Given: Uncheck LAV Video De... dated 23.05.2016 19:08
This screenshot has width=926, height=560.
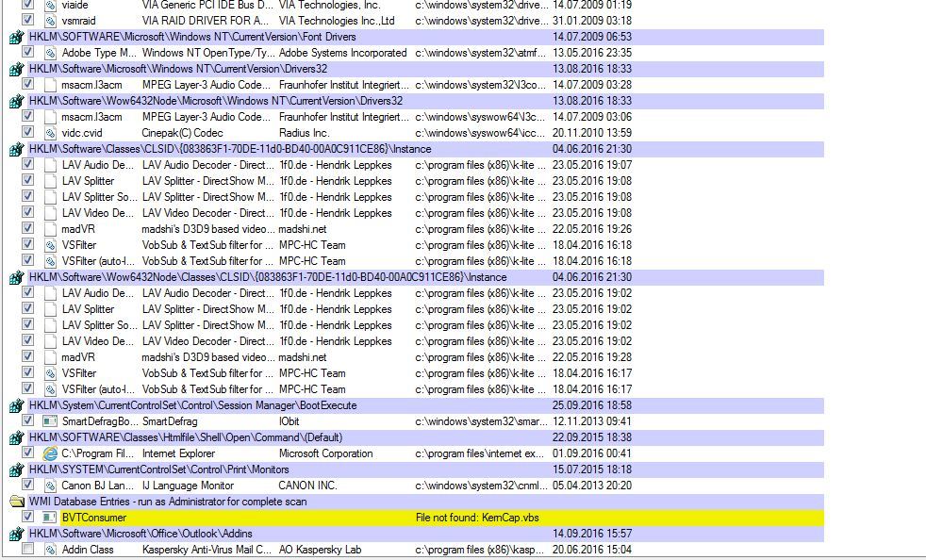Looking at the screenshot, I should click(x=27, y=211).
